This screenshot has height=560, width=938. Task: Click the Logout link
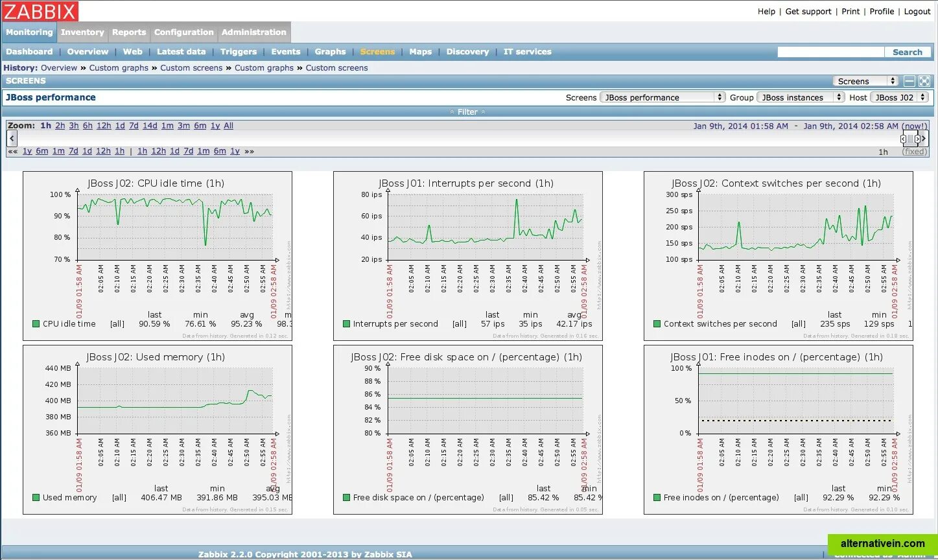[x=917, y=12]
